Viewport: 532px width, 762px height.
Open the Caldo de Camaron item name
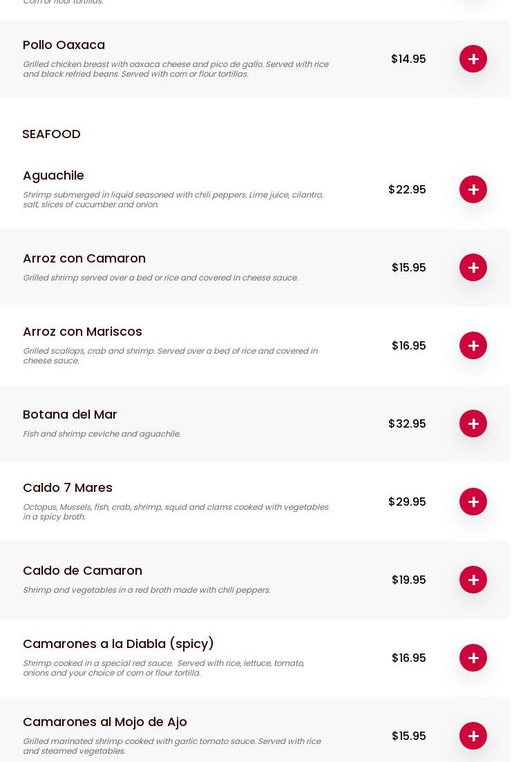pos(82,571)
